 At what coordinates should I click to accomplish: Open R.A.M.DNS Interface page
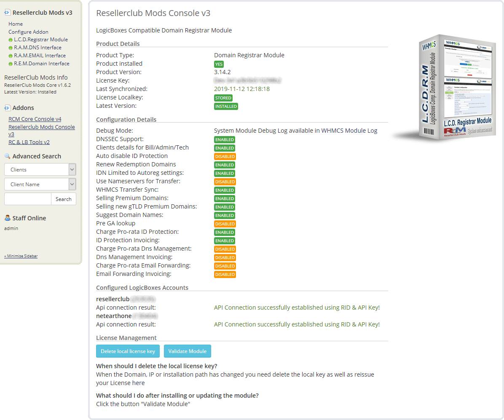point(38,48)
